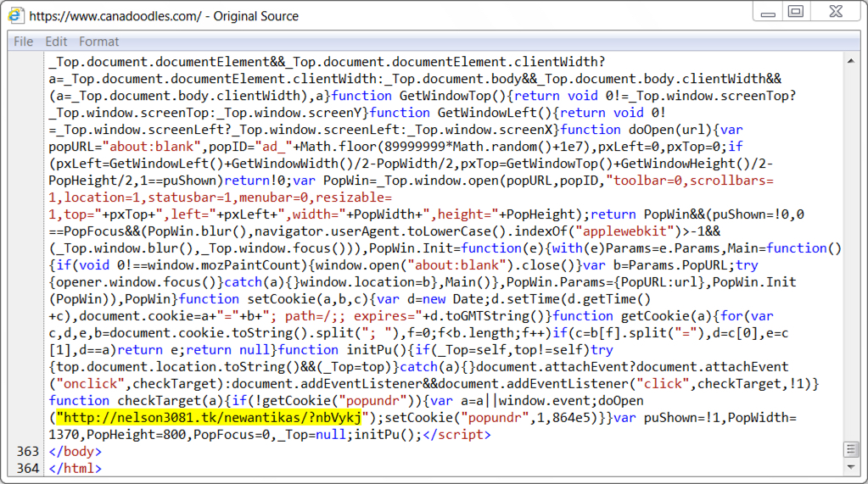Click the vertical scrollbar thumb
Screen dimensions: 868x484
[x=851, y=449]
